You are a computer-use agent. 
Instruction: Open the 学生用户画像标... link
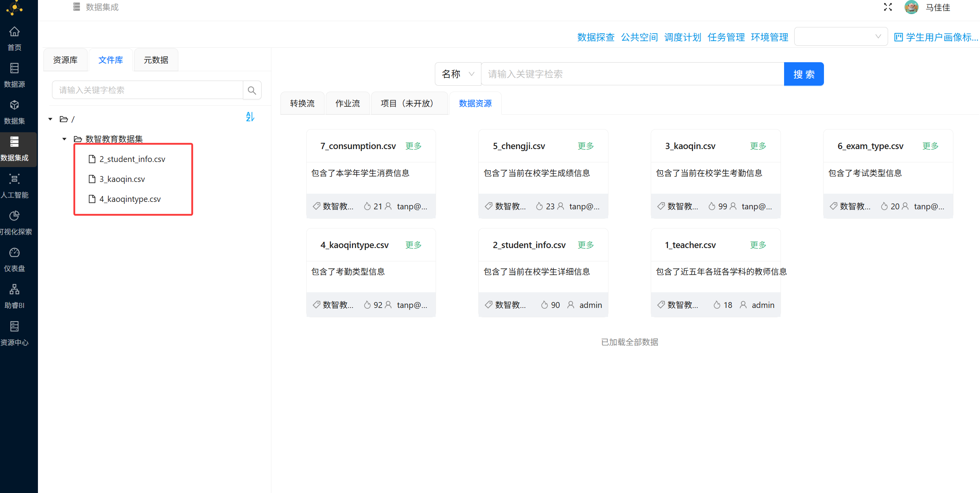942,37
